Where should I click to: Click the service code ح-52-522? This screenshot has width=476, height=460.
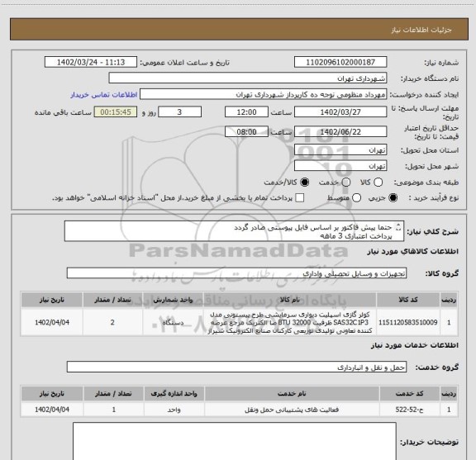tap(410, 410)
